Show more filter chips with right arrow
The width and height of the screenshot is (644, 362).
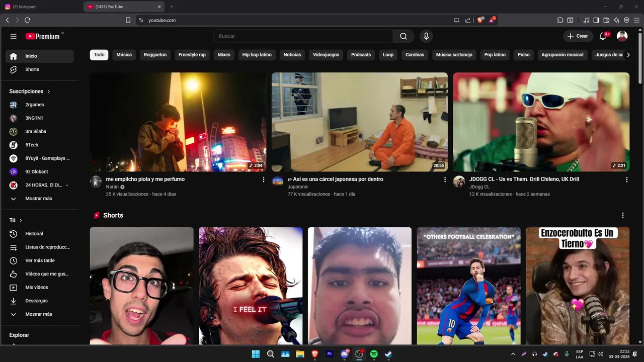(628, 55)
